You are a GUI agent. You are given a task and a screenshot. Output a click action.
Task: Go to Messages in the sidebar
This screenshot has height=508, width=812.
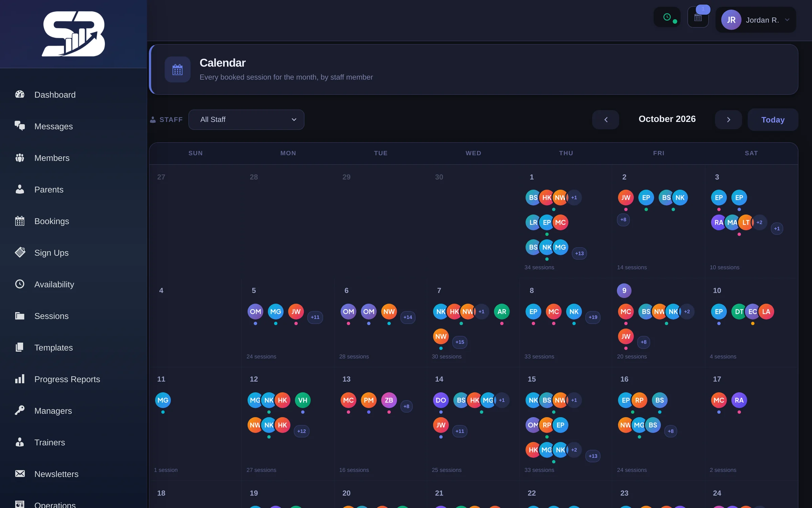coord(53,126)
